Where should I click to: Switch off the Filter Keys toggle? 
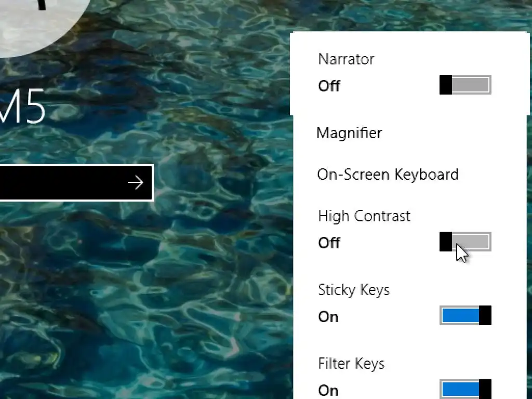465,389
